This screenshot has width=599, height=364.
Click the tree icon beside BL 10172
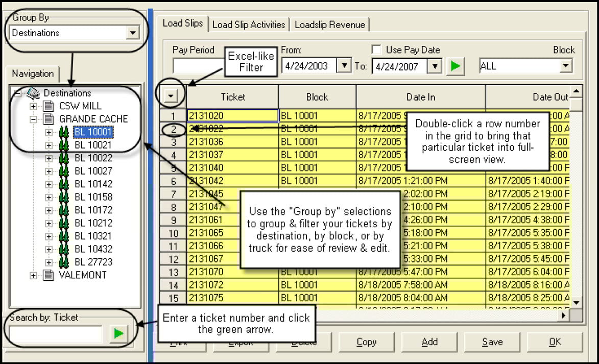click(x=64, y=210)
